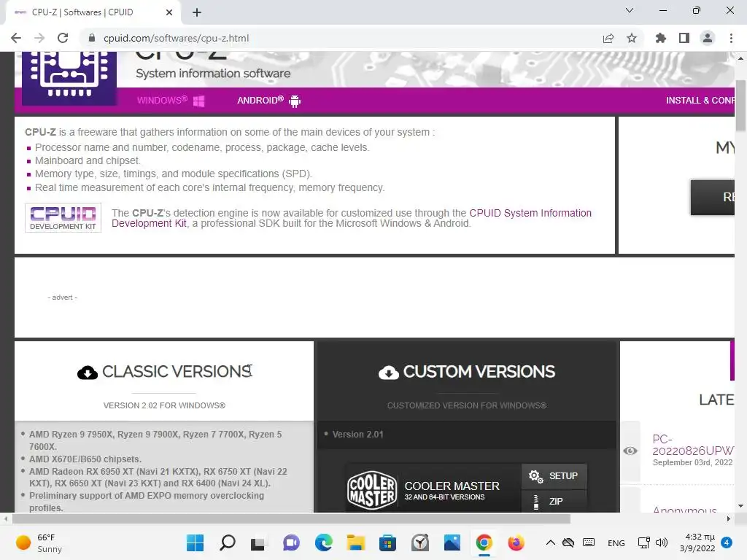Go back to the previous page
The height and width of the screenshot is (560, 747).
coord(16,38)
